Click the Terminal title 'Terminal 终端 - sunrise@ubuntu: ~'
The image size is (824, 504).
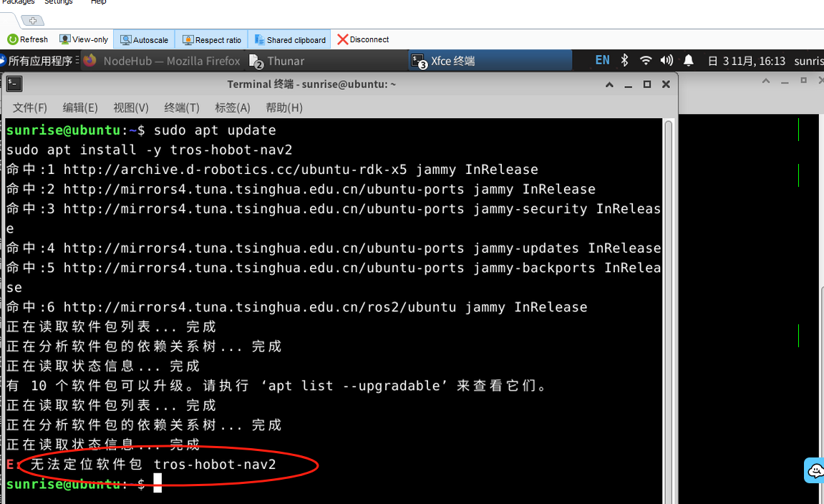click(311, 84)
